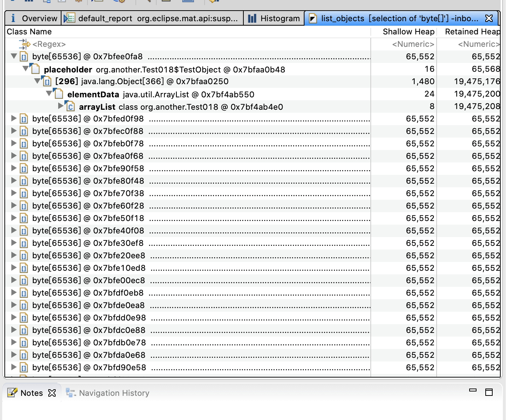Image resolution: width=508 pixels, height=420 pixels.
Task: Click the array icon beside [296] java.lang.Object[366]
Action: coord(46,81)
